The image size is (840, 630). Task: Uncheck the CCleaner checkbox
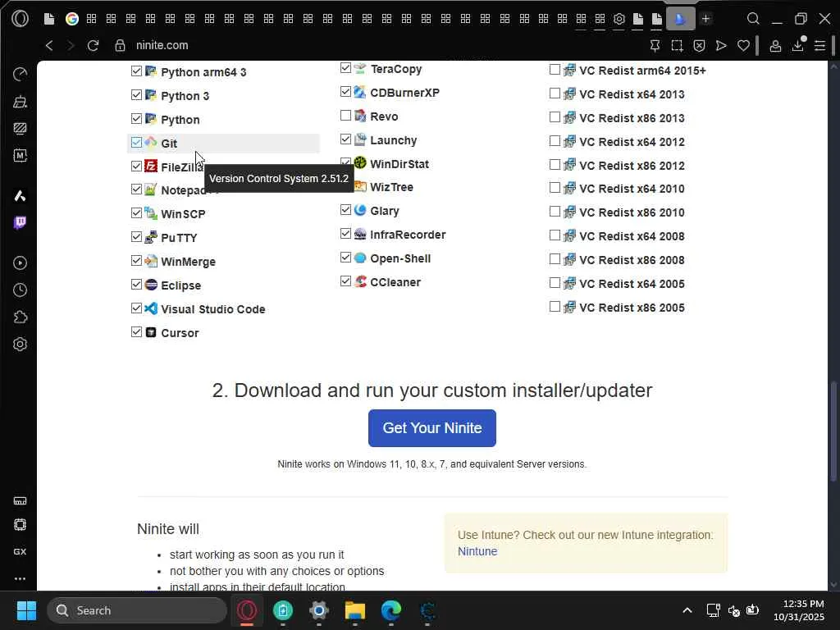(x=345, y=281)
